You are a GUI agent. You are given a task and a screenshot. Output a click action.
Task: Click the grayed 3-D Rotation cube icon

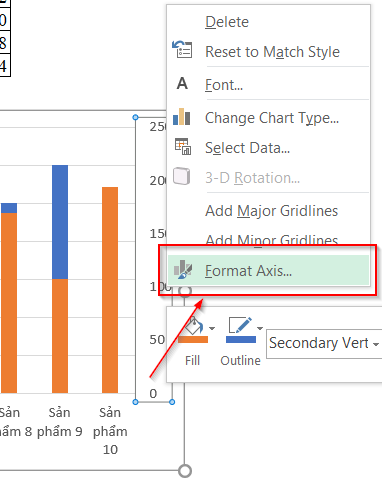182,176
